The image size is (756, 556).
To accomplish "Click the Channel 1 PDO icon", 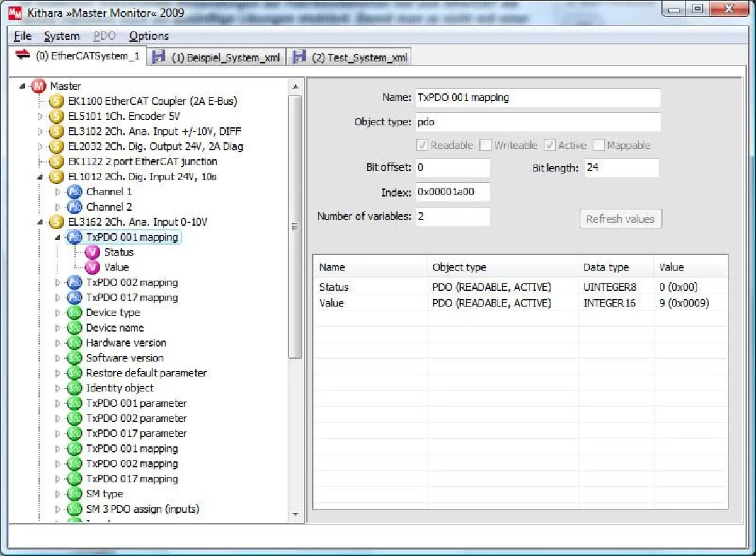I will point(74,192).
